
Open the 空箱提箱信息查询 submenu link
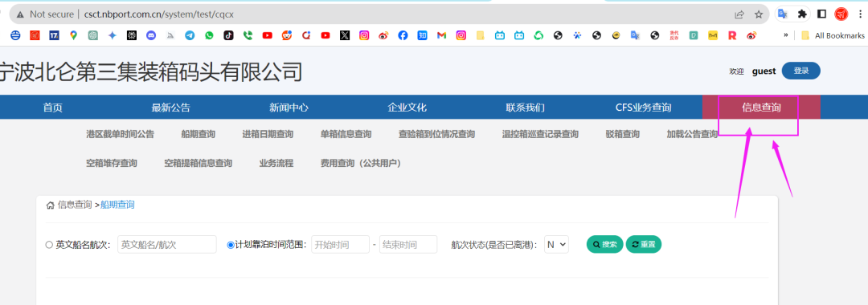pyautogui.click(x=199, y=163)
